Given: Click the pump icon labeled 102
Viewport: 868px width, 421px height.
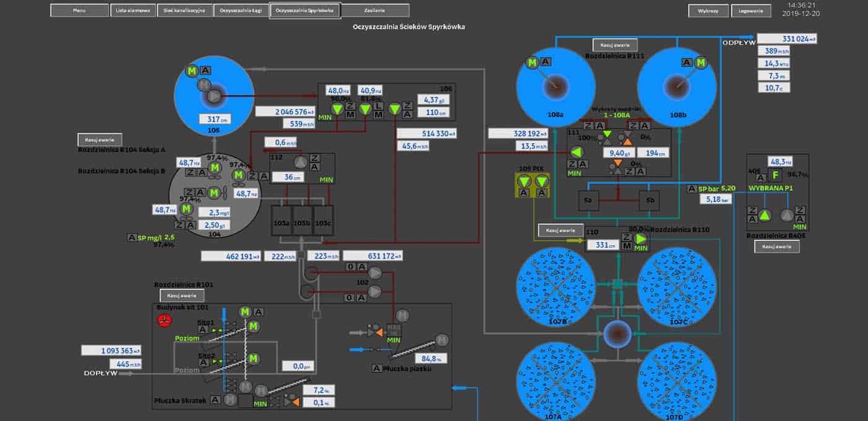Looking at the screenshot, I should [375, 273].
